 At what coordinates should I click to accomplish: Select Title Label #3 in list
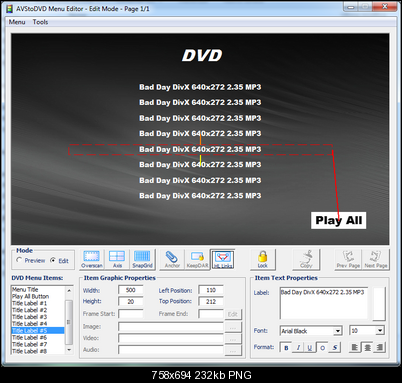coord(38,317)
